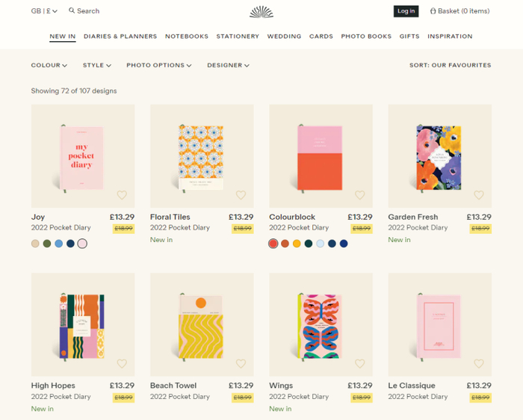The height and width of the screenshot is (420, 523).
Task: Toggle heart on Floral Tiles diary
Action: click(241, 195)
